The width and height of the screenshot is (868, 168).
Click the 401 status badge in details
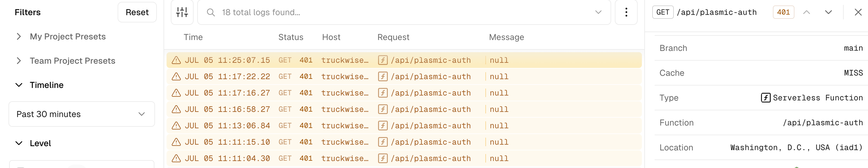point(783,12)
